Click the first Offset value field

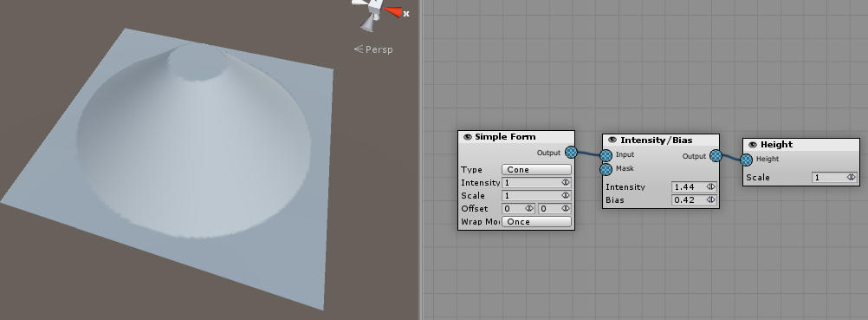[518, 208]
